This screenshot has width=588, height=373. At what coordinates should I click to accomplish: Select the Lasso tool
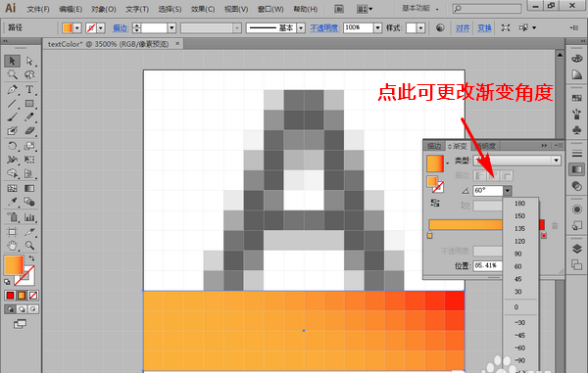click(x=29, y=74)
